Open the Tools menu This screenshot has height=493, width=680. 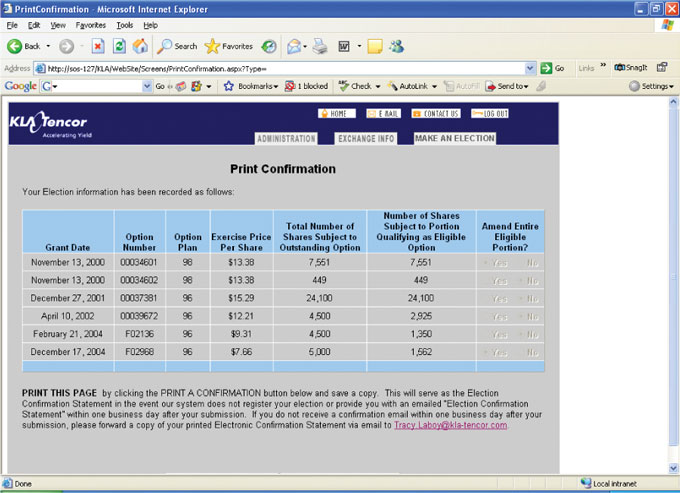coord(124,24)
